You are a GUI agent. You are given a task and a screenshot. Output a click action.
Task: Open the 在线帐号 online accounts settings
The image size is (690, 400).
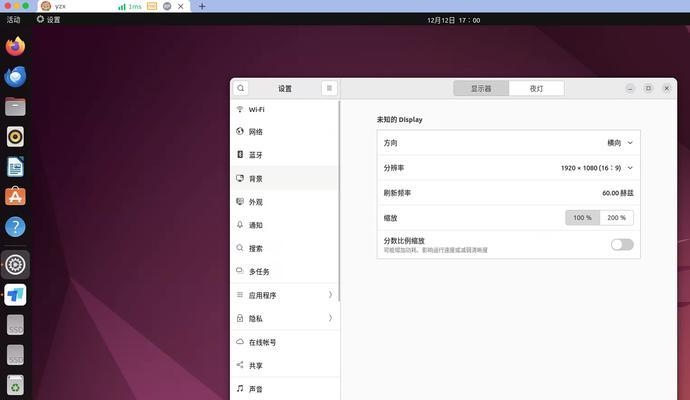[285, 342]
